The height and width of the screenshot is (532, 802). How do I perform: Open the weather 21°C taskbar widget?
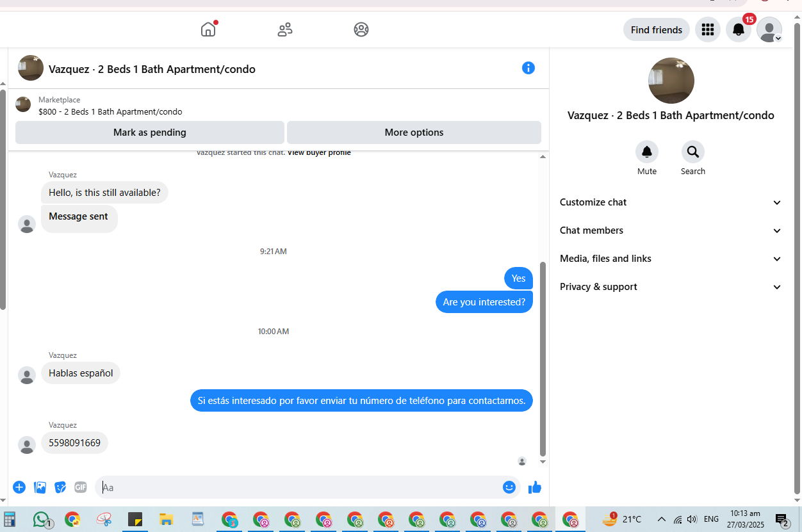pos(622,519)
